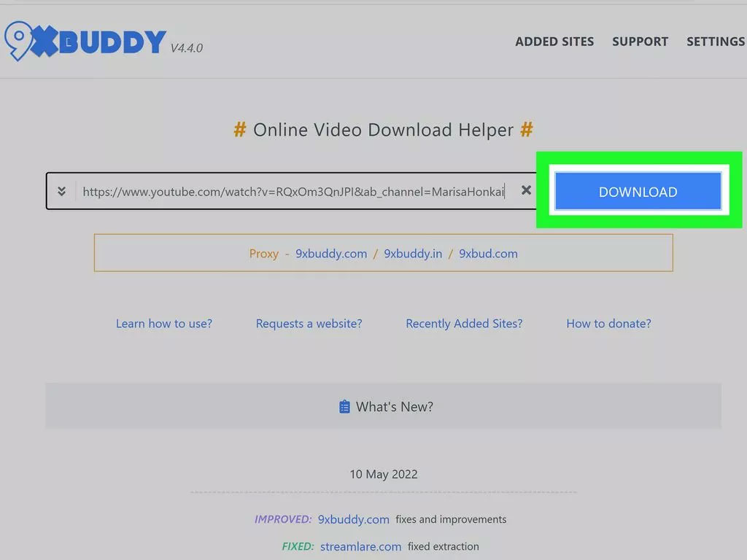
Task: Visit the Recently Added Sites link
Action: point(464,324)
